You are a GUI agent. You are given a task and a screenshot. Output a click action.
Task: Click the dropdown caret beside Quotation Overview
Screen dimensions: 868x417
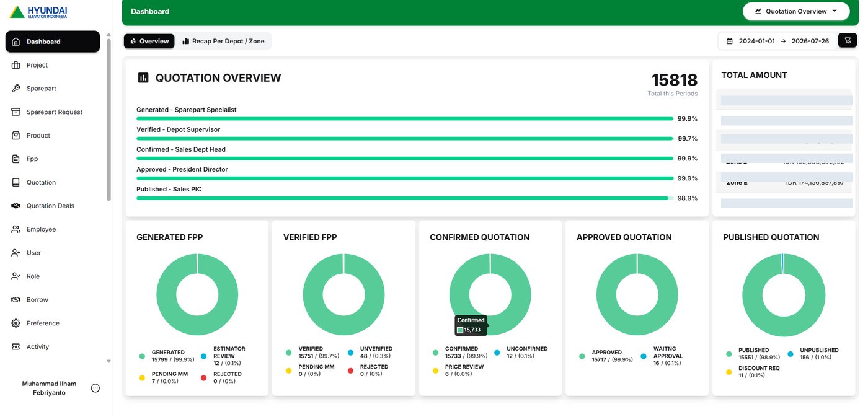(835, 11)
